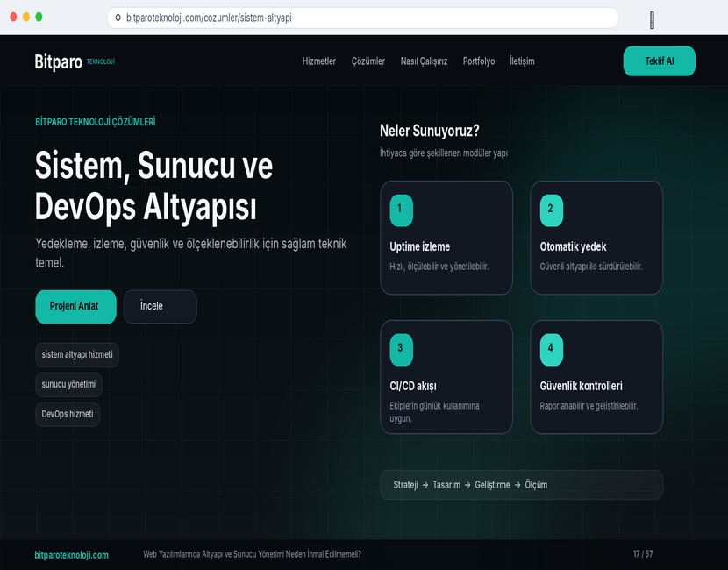The image size is (728, 570).
Task: Click the BİTPARO TEKNOLOJİ ÇÖZÜMLERİ label
Action: (96, 122)
